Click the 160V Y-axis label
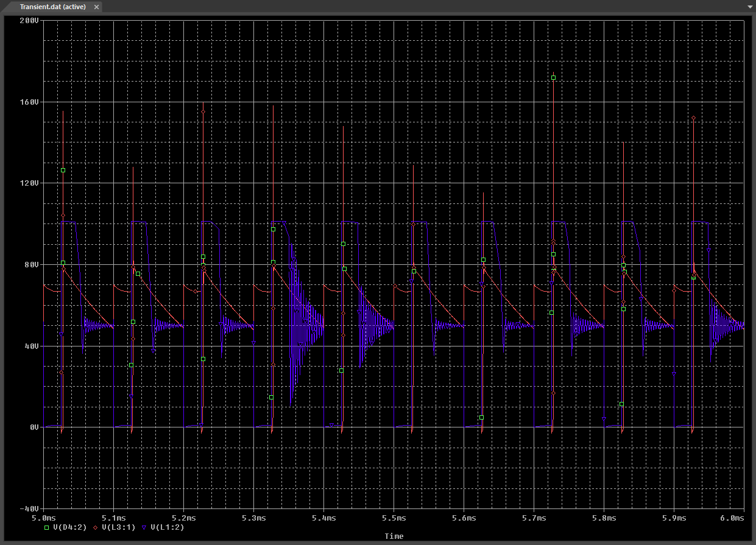 29,102
